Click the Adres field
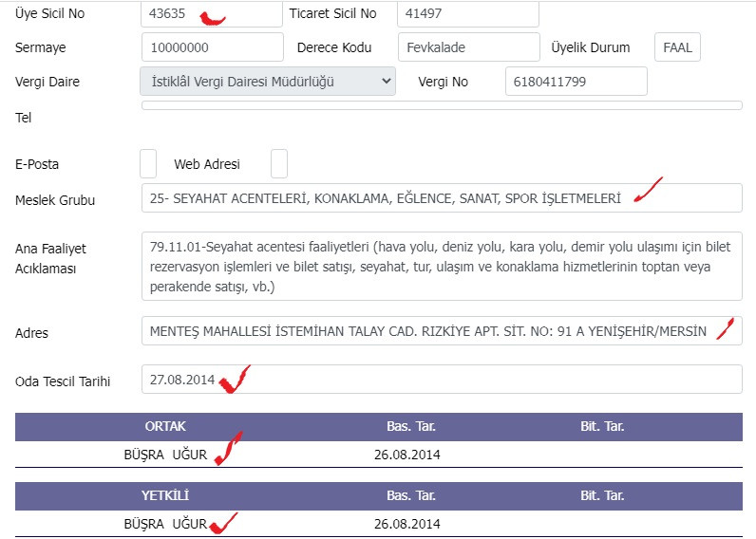This screenshot has width=756, height=539. click(x=442, y=331)
